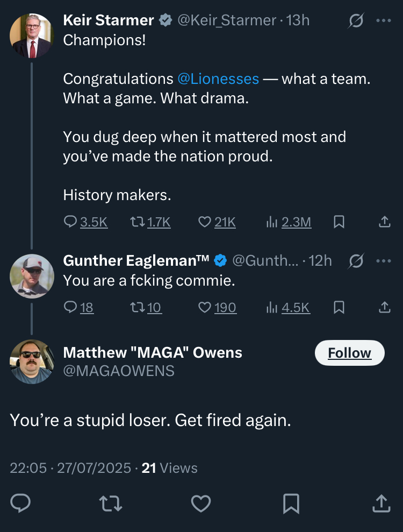Open more options on Gunther Eagleman's reply
The image size is (403, 532).
tap(384, 261)
